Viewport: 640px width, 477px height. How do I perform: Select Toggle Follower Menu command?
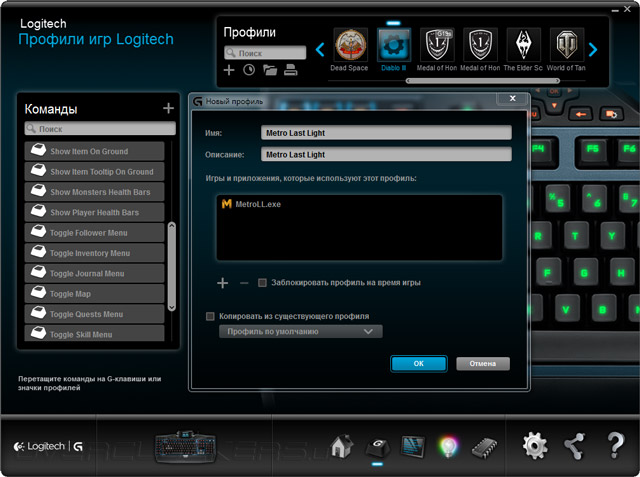click(94, 233)
